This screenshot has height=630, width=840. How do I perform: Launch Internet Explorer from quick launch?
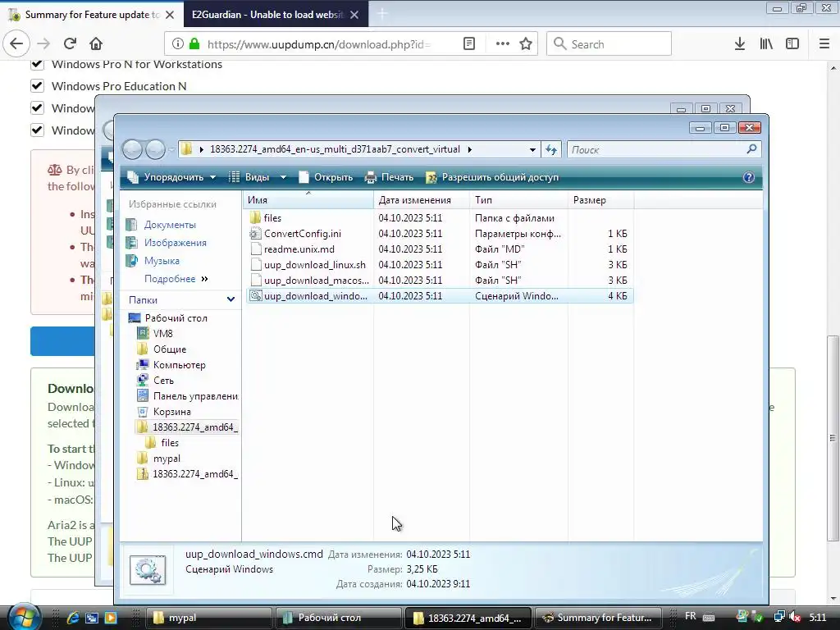[x=72, y=618]
